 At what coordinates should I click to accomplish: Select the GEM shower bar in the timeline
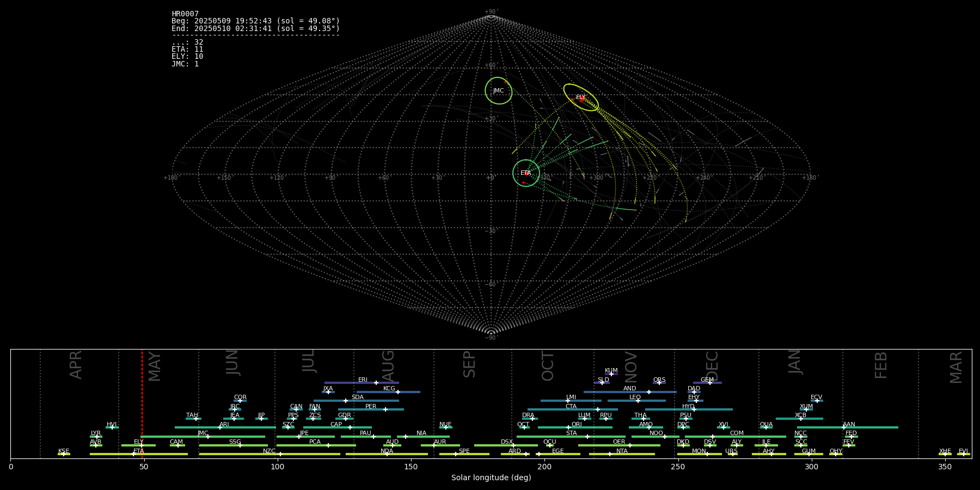[x=707, y=383]
